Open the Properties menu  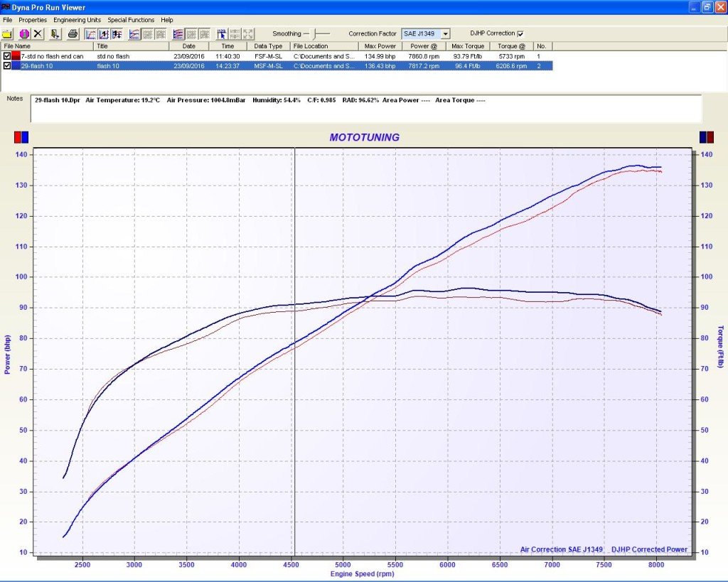click(x=33, y=20)
